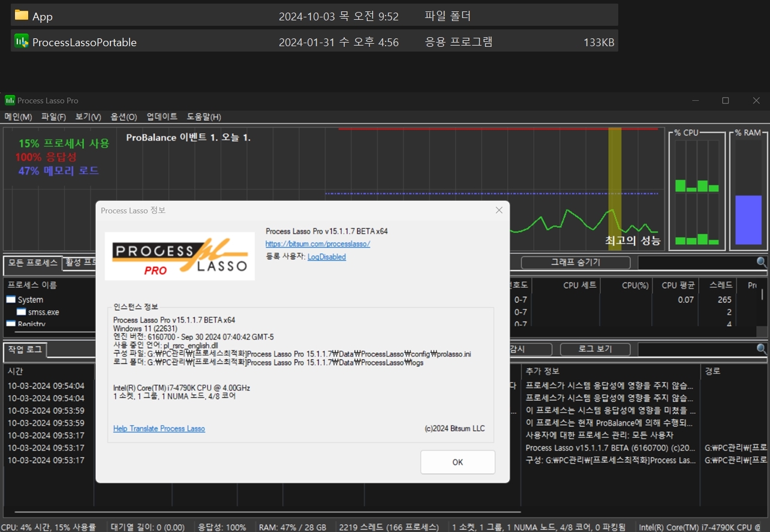Screen dimensions: 770x532
Task: Click status bar CPU: 4% 시간 entry
Action: [50, 527]
